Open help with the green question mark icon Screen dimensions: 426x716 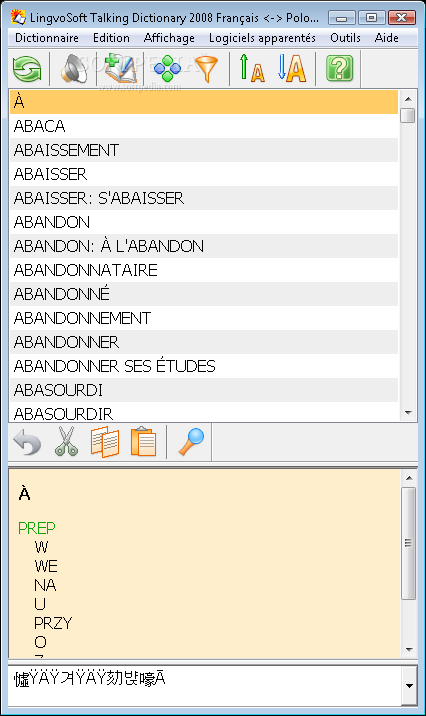point(339,68)
